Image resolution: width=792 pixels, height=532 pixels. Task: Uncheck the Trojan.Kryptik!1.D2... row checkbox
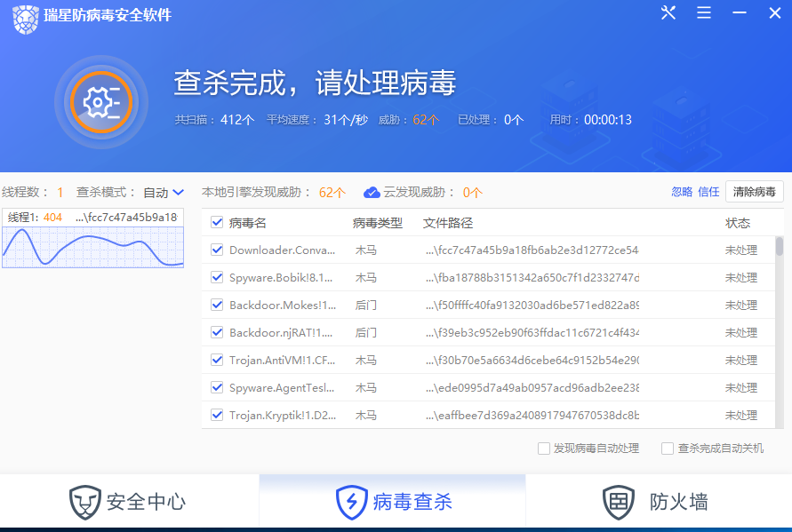[217, 415]
